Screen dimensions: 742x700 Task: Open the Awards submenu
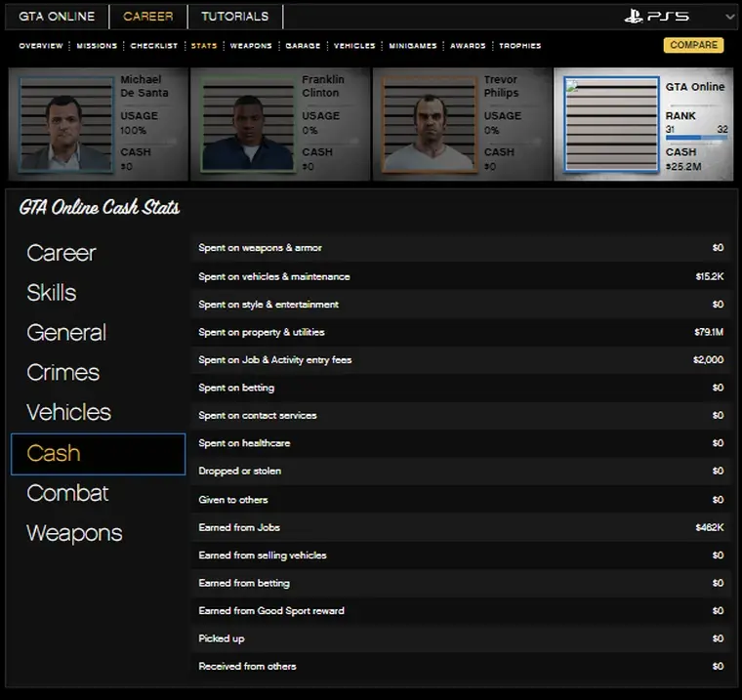point(468,46)
